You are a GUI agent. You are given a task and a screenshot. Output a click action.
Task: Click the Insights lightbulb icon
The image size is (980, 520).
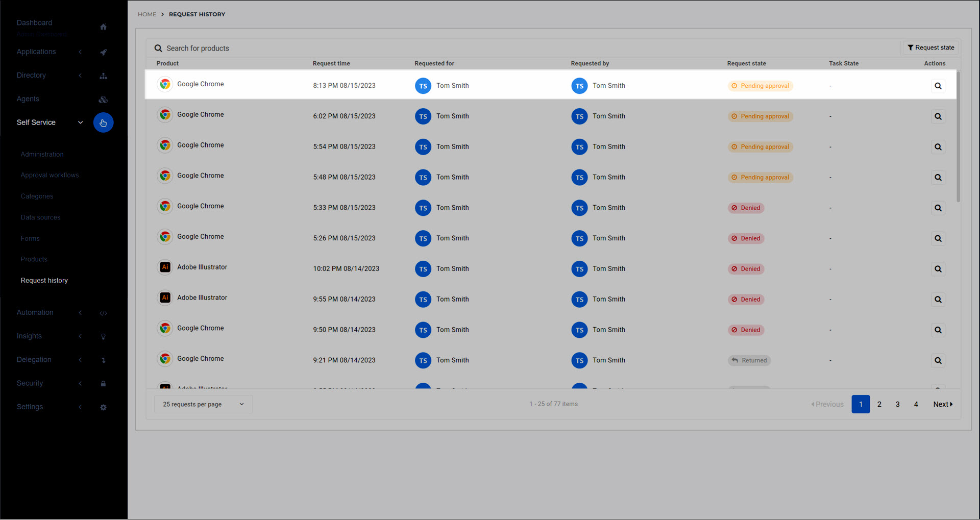pos(103,336)
